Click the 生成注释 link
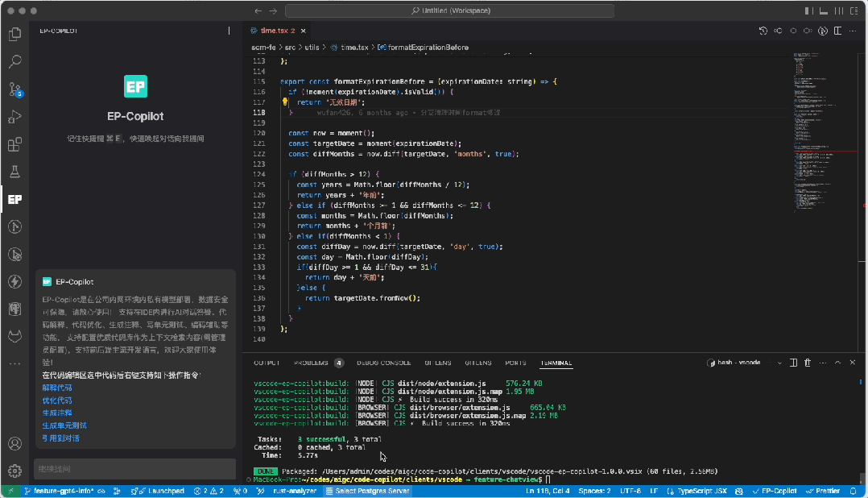 coord(57,413)
